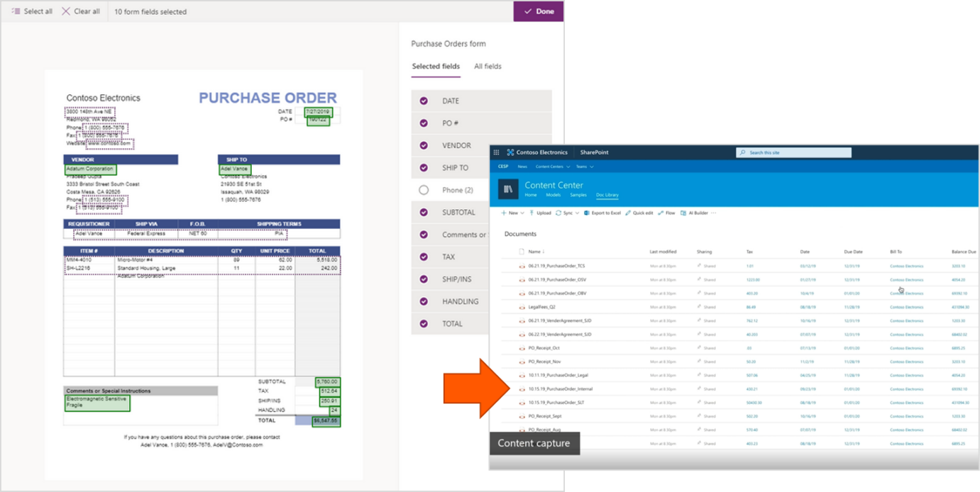Click the PDF icon for PO_Receipt_Oct
Image resolution: width=980 pixels, height=492 pixels.
click(522, 348)
